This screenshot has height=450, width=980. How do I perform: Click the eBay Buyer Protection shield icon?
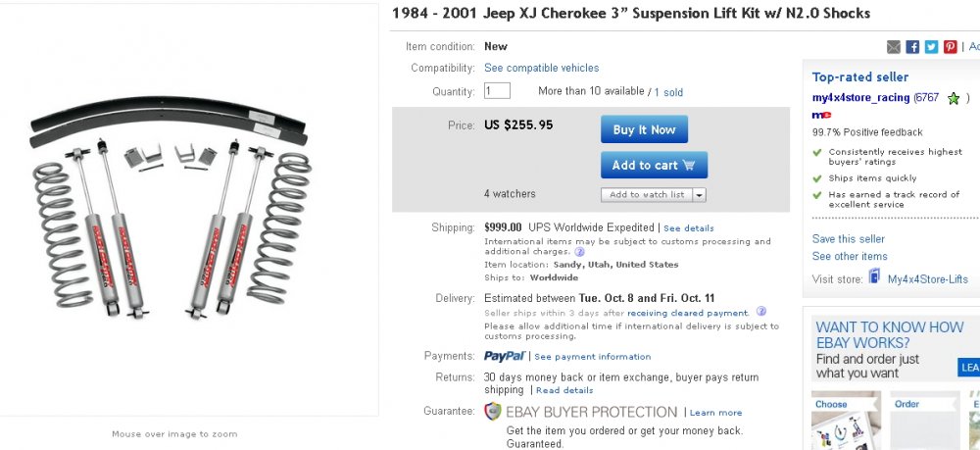pos(493,411)
